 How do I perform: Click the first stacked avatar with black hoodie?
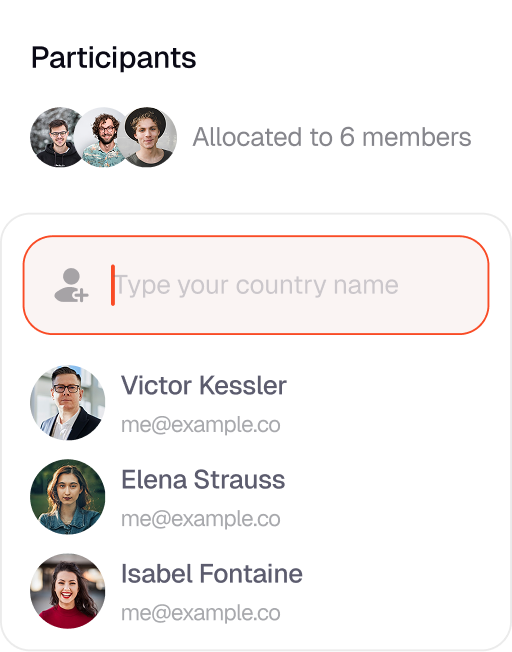pyautogui.click(x=54, y=137)
